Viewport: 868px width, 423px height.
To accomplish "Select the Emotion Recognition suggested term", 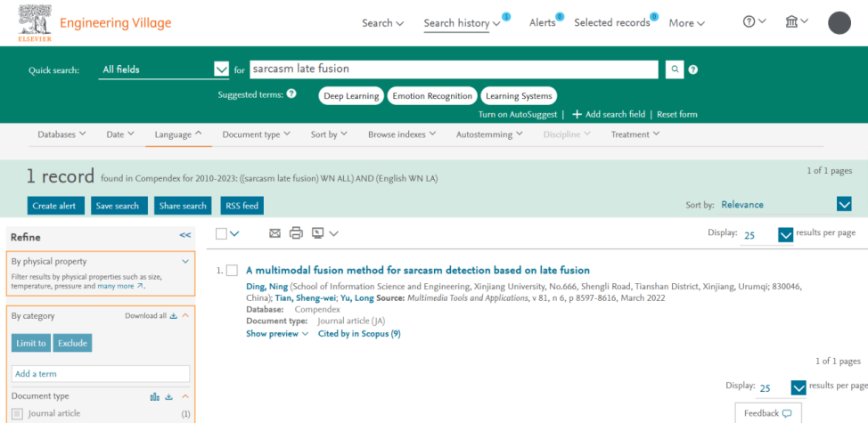I will pos(432,95).
